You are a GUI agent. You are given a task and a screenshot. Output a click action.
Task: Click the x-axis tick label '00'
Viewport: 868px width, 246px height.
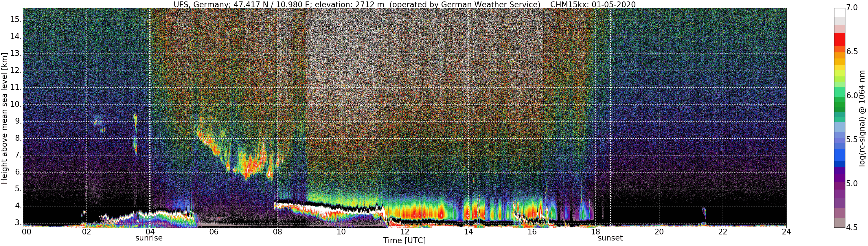click(x=27, y=232)
